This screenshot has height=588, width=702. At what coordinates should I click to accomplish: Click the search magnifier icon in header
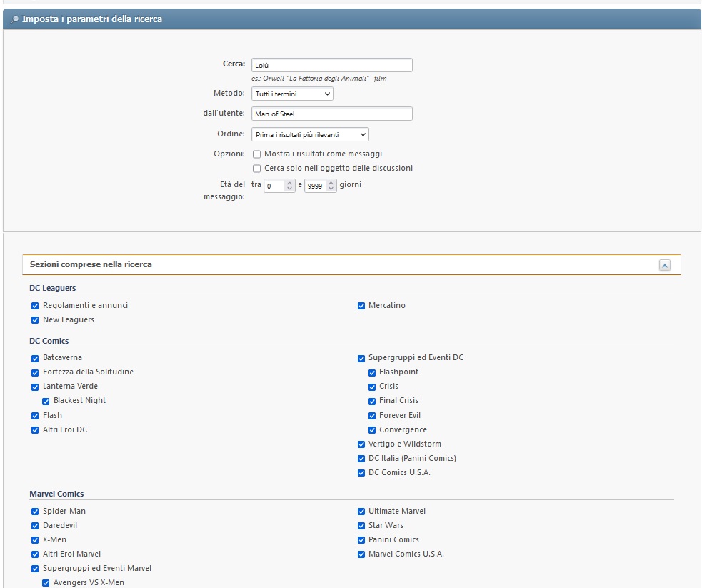point(15,19)
